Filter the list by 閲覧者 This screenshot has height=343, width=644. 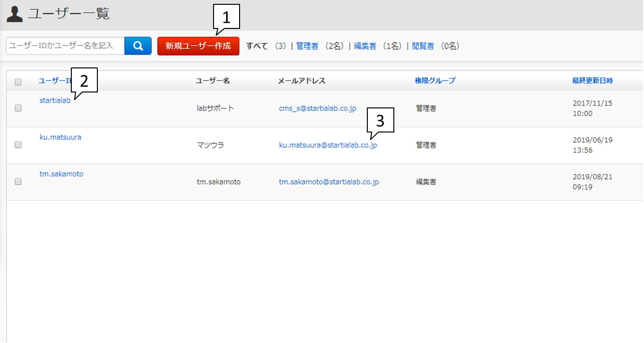click(x=423, y=46)
